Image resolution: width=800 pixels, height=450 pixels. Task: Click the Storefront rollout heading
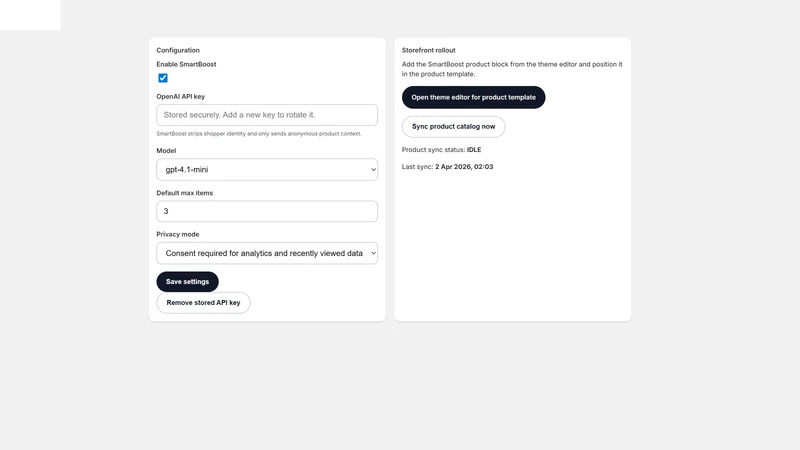pos(429,50)
